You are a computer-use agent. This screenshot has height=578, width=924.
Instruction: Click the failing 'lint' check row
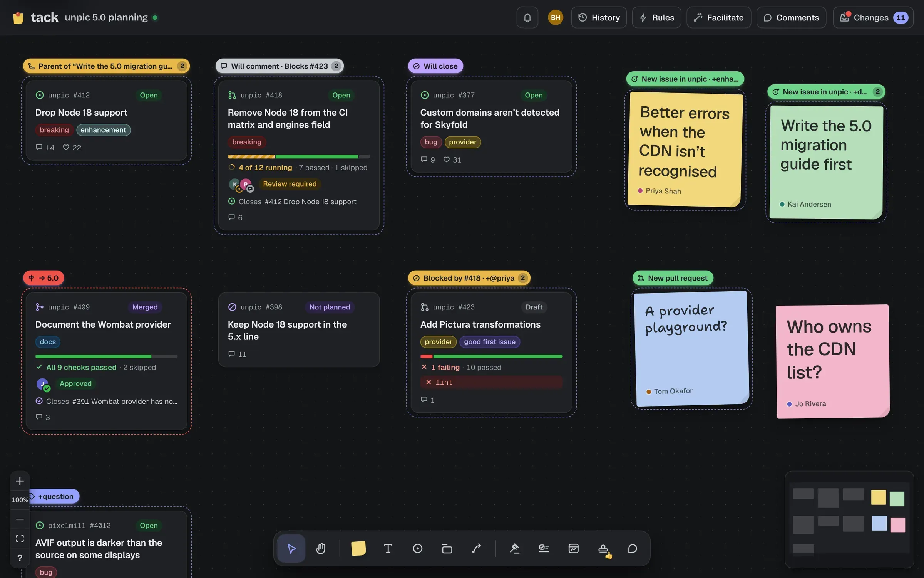click(x=491, y=382)
